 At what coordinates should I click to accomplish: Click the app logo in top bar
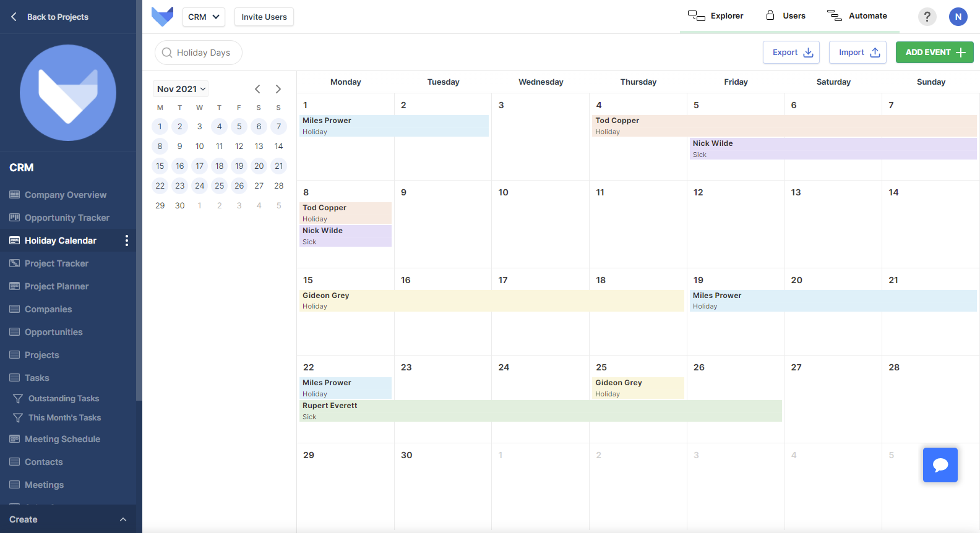[162, 17]
